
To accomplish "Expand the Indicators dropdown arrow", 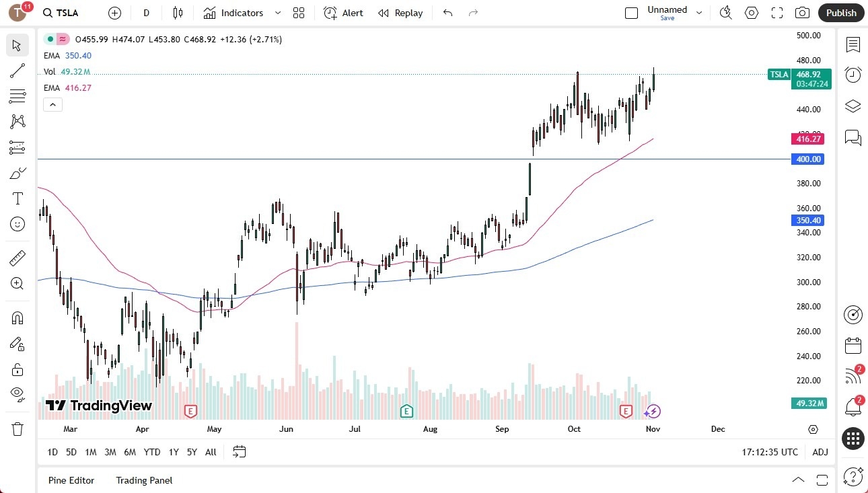I will pyautogui.click(x=277, y=13).
